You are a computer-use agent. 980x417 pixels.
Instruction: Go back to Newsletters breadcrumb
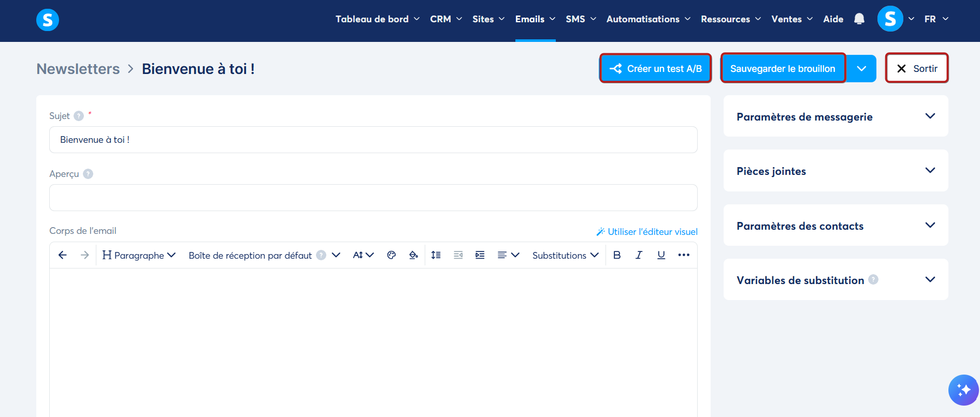point(78,69)
